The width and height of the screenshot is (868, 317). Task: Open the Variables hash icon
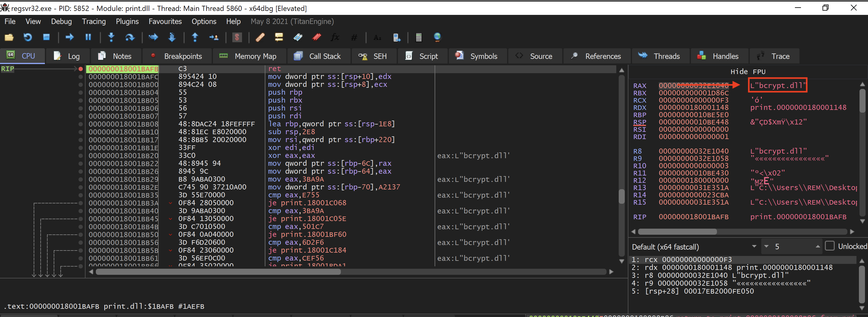tap(354, 37)
